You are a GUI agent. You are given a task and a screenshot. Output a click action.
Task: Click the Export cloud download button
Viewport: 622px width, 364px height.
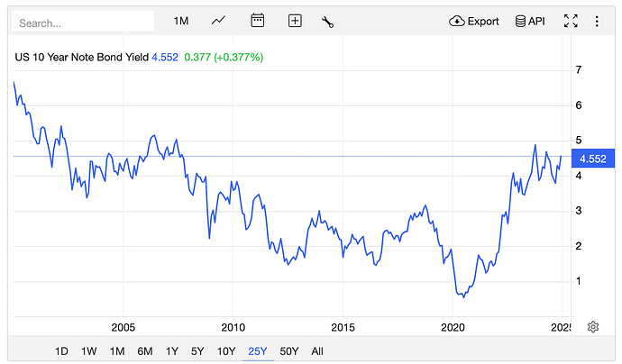(474, 21)
